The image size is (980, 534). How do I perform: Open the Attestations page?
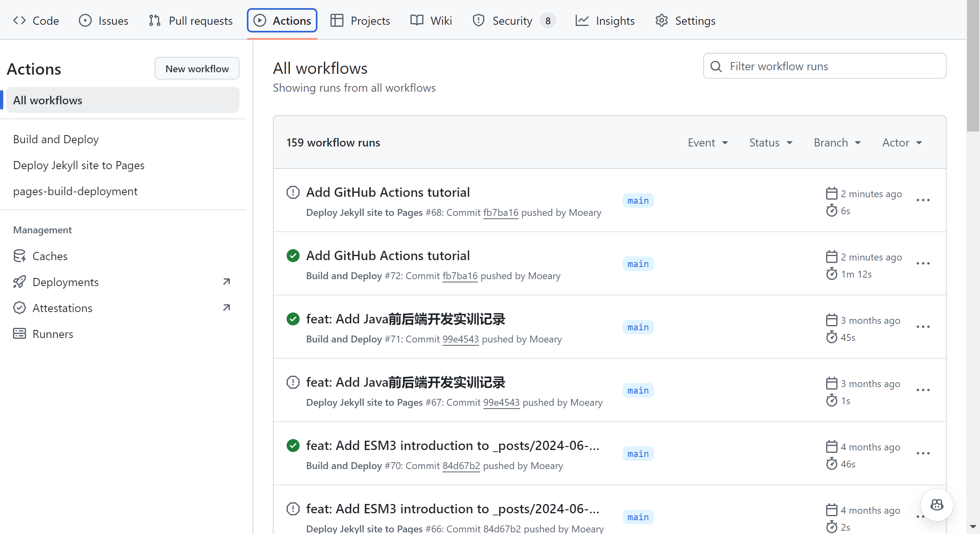click(62, 308)
